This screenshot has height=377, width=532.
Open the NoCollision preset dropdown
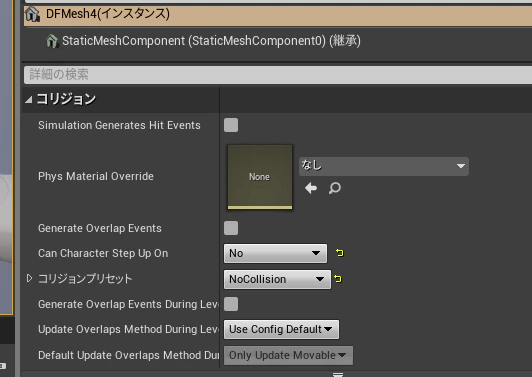pos(277,279)
